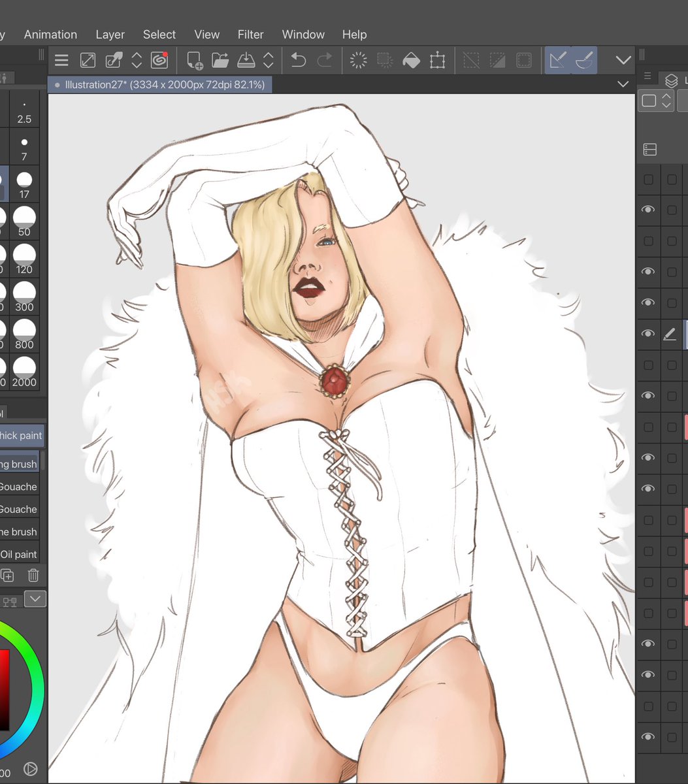Open the Animation menu

50,35
